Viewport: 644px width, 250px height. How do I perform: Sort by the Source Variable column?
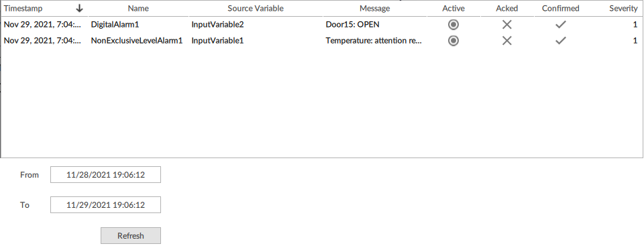pyautogui.click(x=256, y=8)
